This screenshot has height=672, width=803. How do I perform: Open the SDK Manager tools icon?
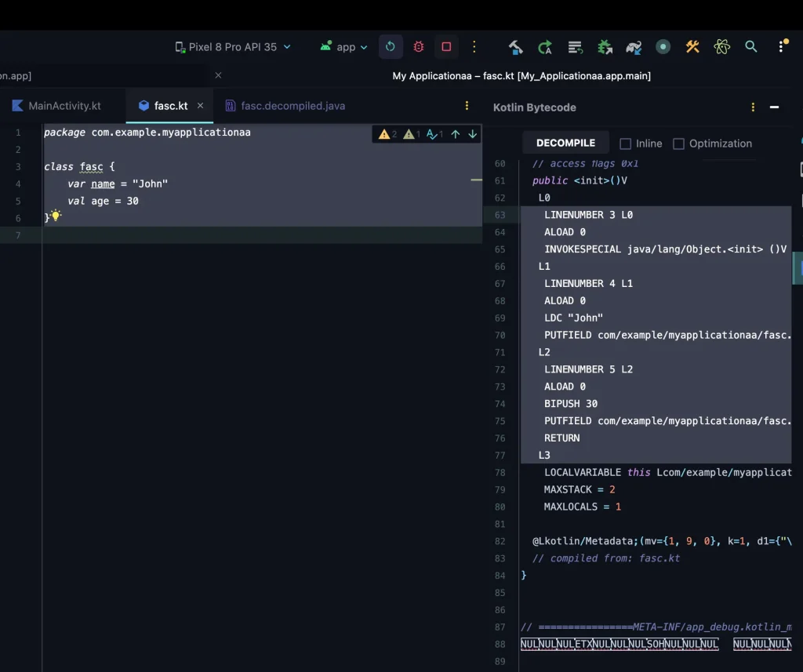click(692, 47)
